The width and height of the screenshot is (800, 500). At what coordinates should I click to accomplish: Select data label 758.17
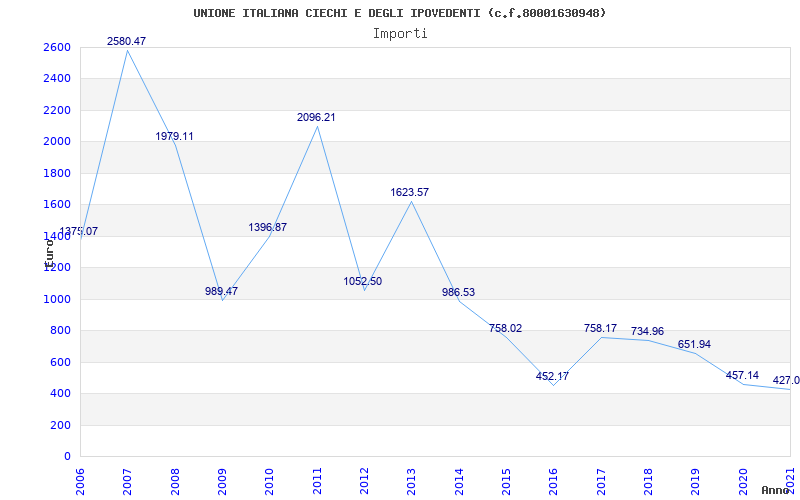pos(601,328)
